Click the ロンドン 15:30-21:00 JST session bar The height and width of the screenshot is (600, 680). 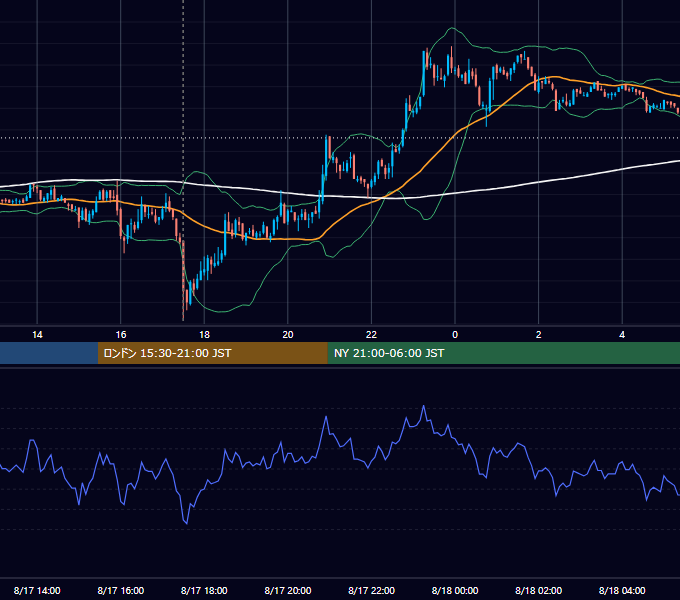click(x=212, y=353)
